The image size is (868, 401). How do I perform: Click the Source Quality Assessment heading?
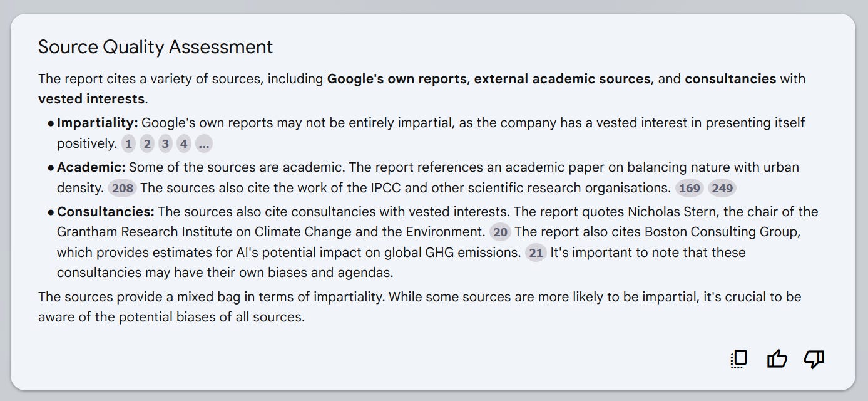click(155, 47)
